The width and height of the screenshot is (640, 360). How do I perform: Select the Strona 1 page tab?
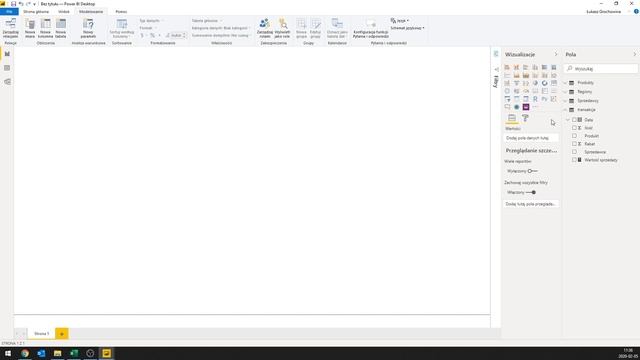coord(41,333)
